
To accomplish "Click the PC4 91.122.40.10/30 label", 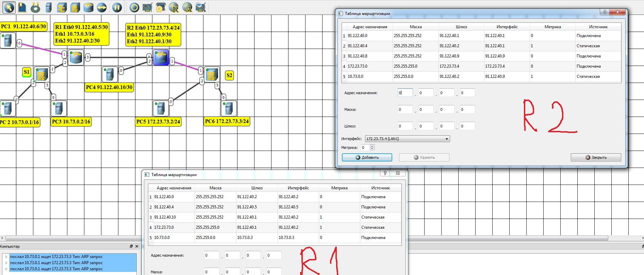I will pos(109,87).
